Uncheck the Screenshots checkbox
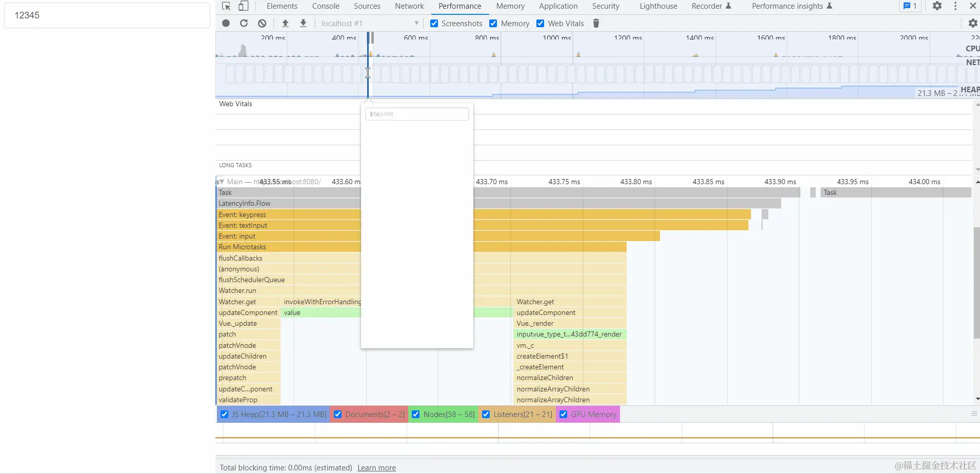Image resolution: width=980 pixels, height=474 pixels. (x=434, y=23)
